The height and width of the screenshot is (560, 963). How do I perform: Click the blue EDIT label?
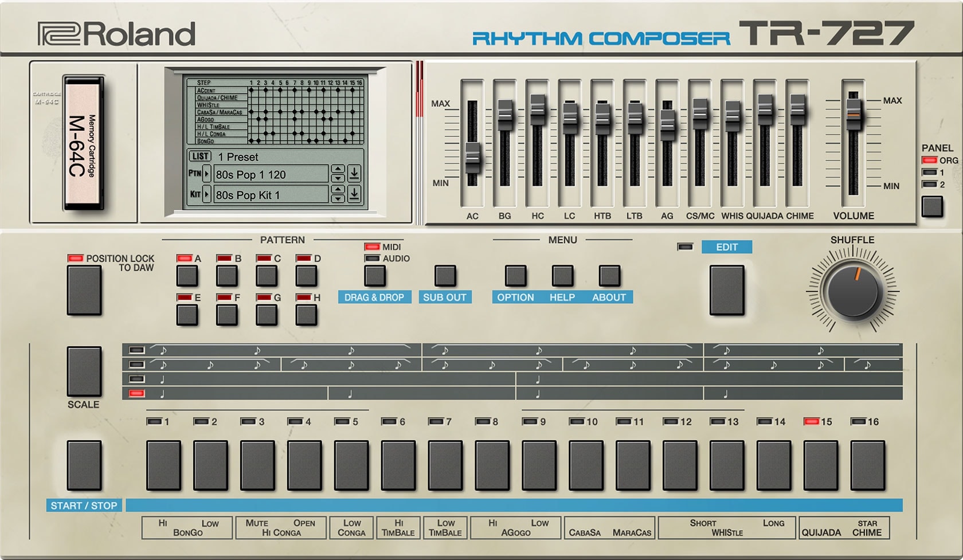[x=727, y=247]
